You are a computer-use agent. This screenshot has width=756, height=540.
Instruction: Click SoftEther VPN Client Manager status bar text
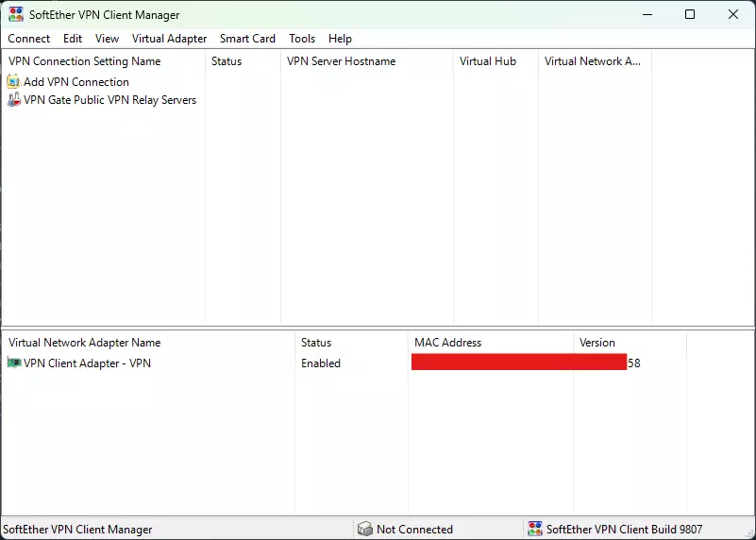point(77,530)
